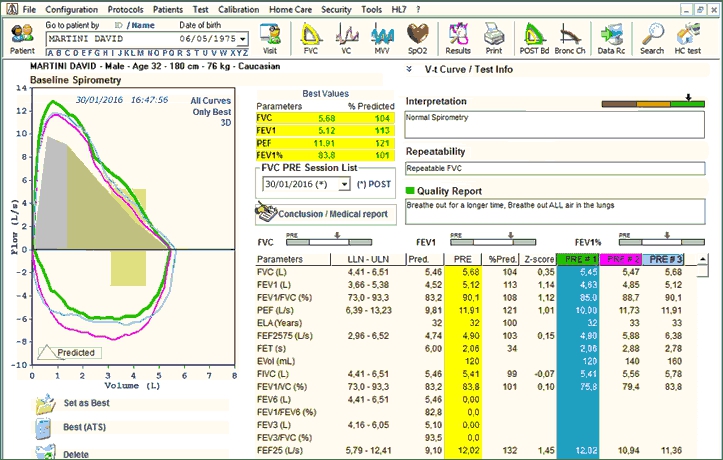Expand the V-t Curve / Test Info section

coord(411,69)
